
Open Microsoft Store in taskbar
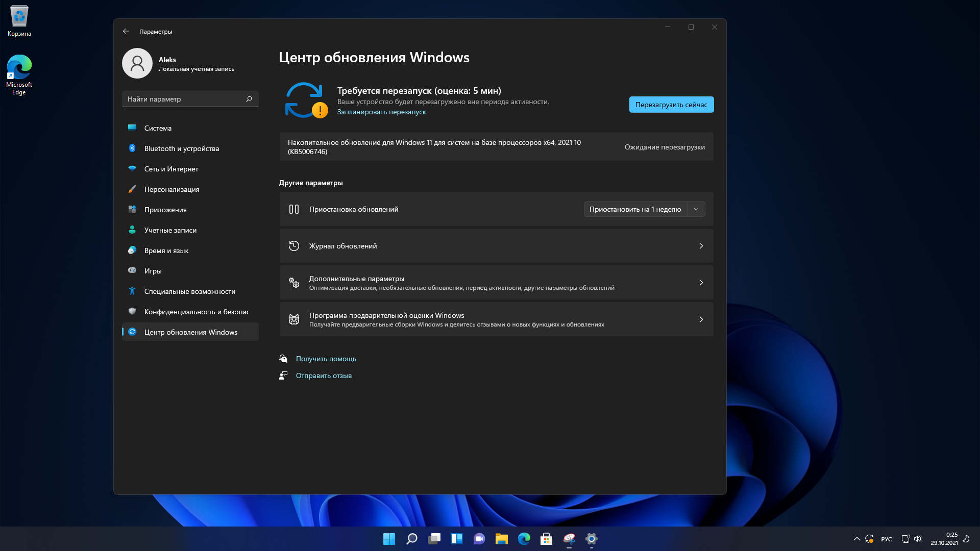coord(547,539)
